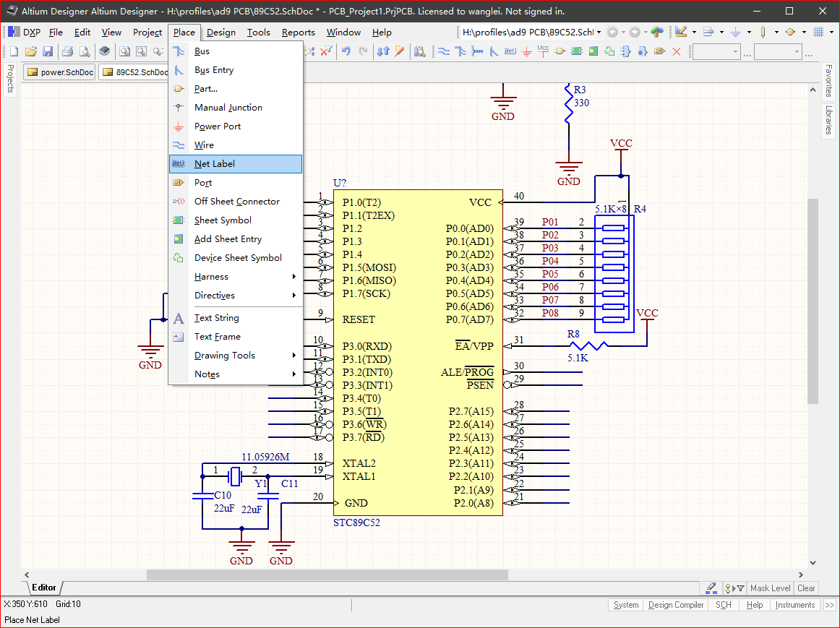Click the cross probe toolbar icon

[400, 51]
